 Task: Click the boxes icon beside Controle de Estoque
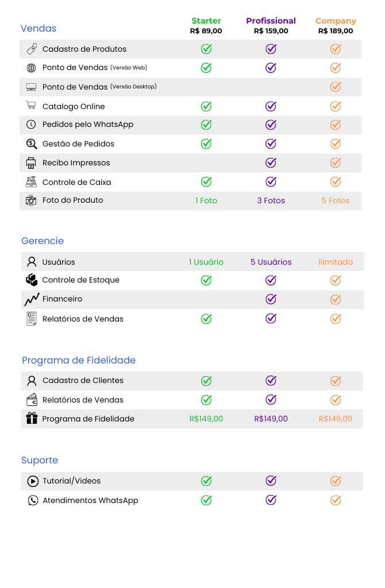[32, 280]
